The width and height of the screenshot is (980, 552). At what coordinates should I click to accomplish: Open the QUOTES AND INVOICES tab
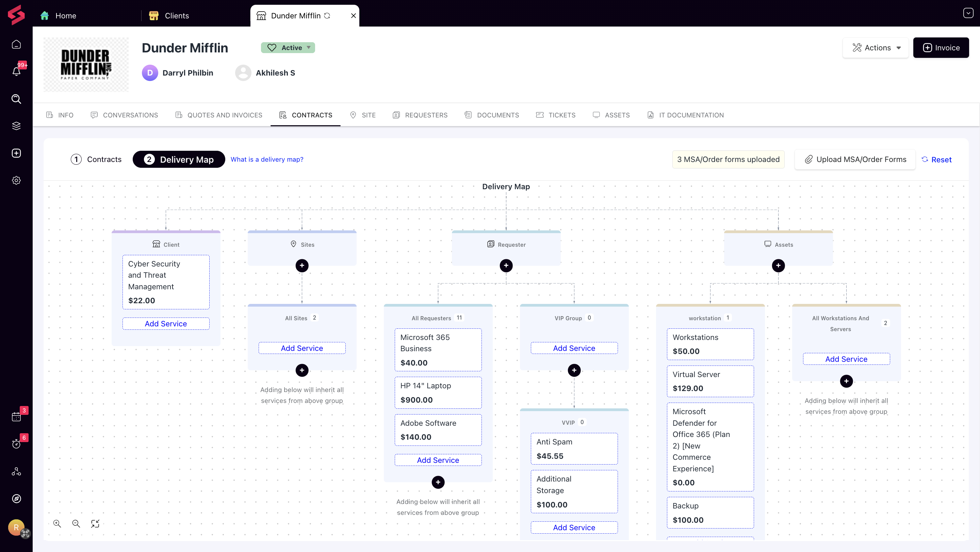point(219,115)
